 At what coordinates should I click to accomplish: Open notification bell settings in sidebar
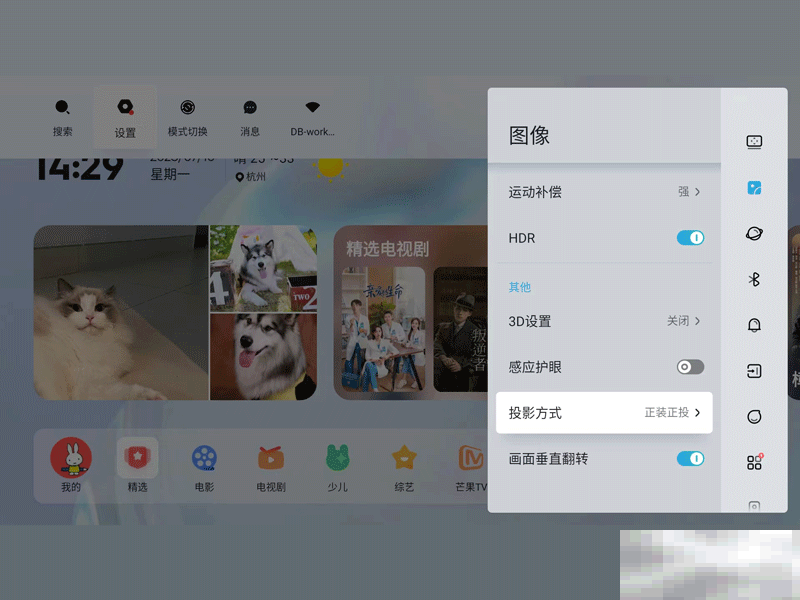754,325
